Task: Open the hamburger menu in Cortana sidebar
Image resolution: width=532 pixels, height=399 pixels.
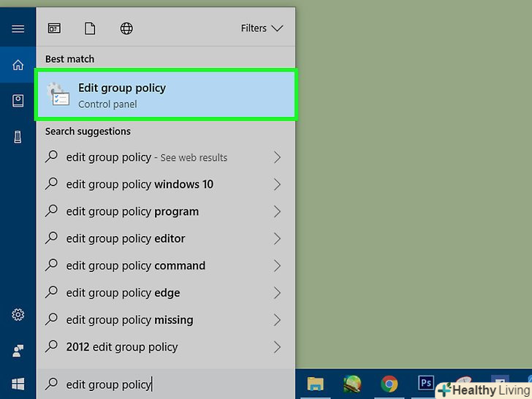Action: [x=18, y=28]
